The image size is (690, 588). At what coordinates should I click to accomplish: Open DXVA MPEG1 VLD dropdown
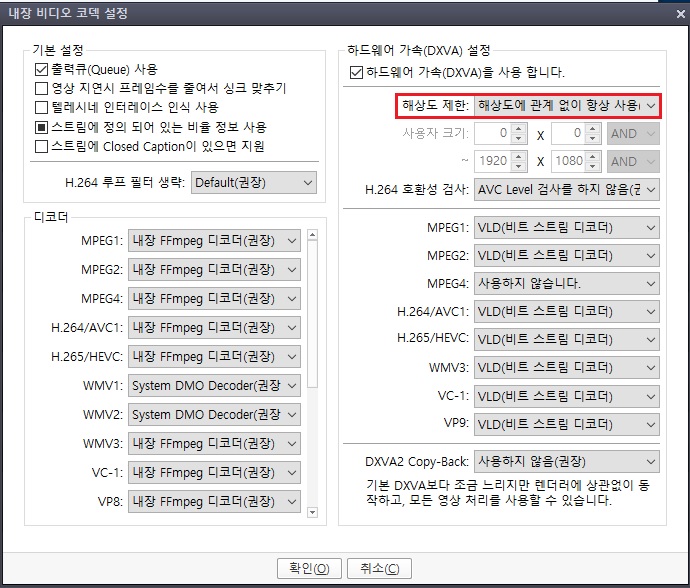tap(567, 228)
